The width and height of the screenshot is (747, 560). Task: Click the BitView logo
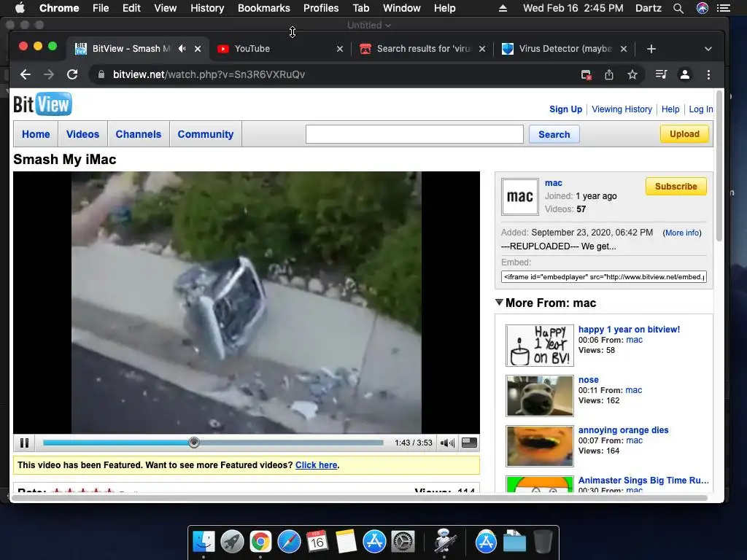pos(42,104)
